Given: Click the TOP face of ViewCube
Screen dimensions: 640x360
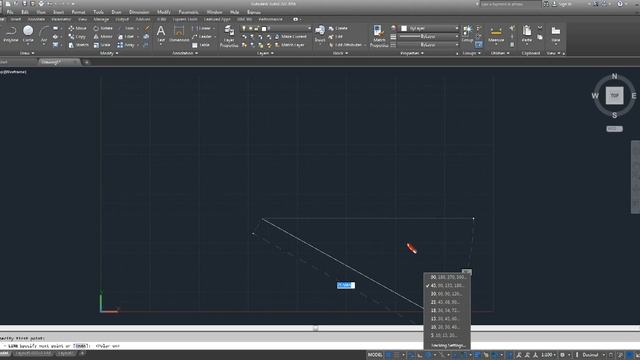Looking at the screenshot, I should point(614,96).
